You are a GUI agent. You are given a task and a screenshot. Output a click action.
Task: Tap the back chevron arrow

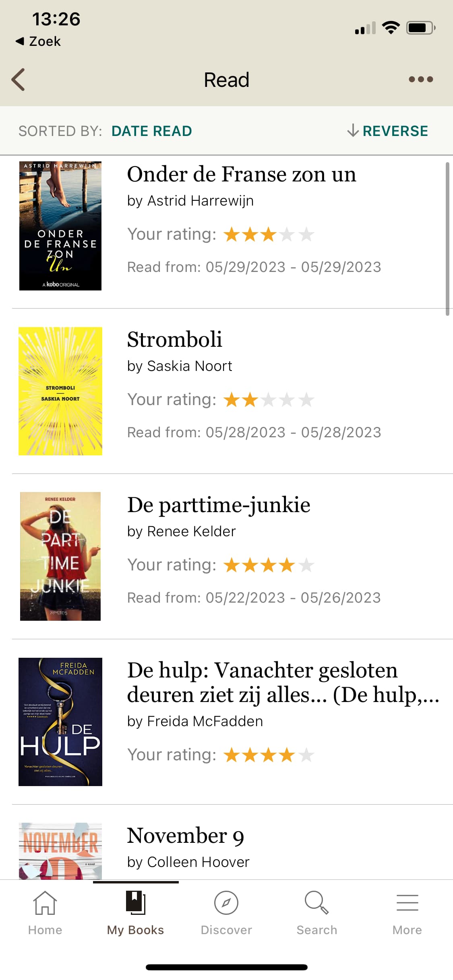coord(19,79)
